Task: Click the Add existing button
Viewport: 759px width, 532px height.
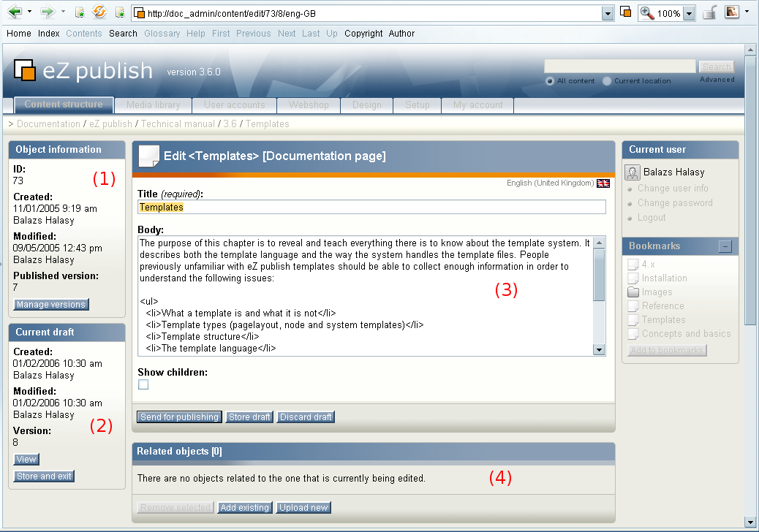Action: [x=245, y=508]
